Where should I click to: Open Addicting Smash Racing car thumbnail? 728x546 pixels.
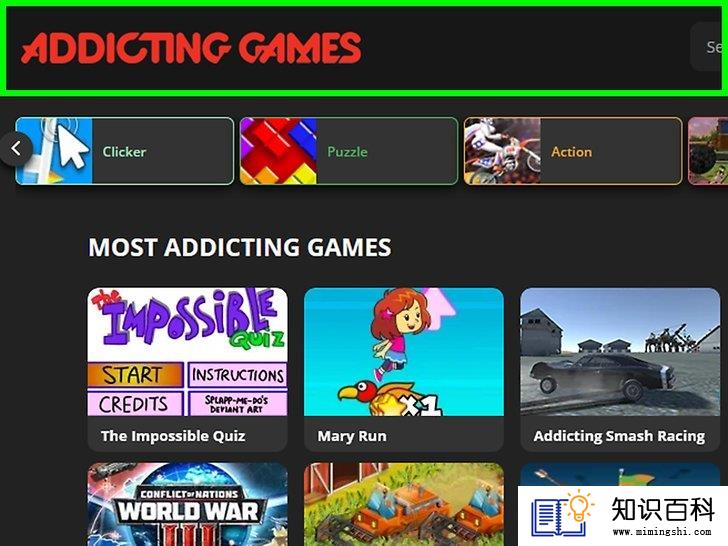click(620, 352)
